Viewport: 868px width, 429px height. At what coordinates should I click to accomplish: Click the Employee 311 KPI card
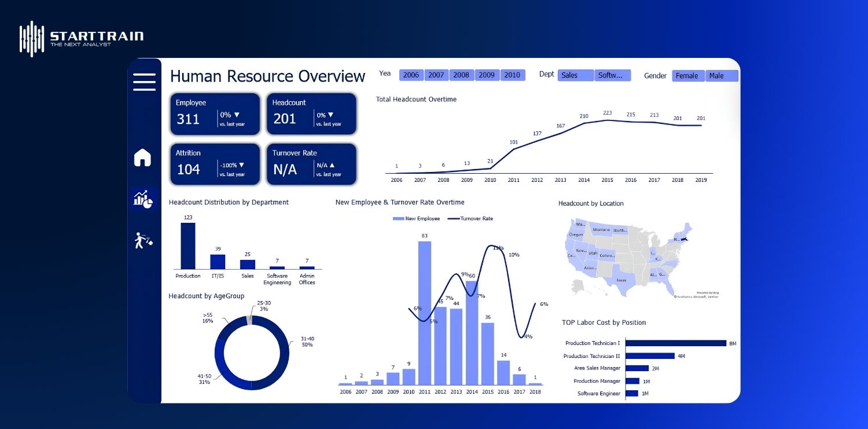pos(215,114)
